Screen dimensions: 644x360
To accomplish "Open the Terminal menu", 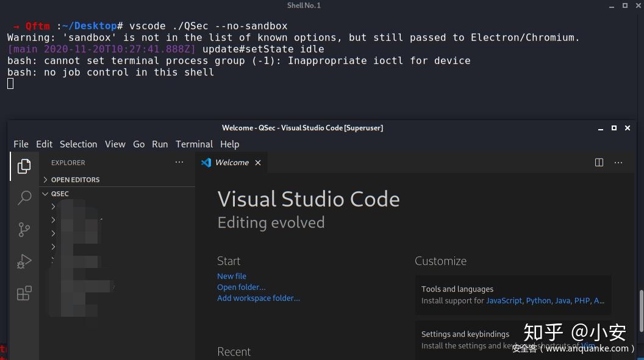I will 194,144.
